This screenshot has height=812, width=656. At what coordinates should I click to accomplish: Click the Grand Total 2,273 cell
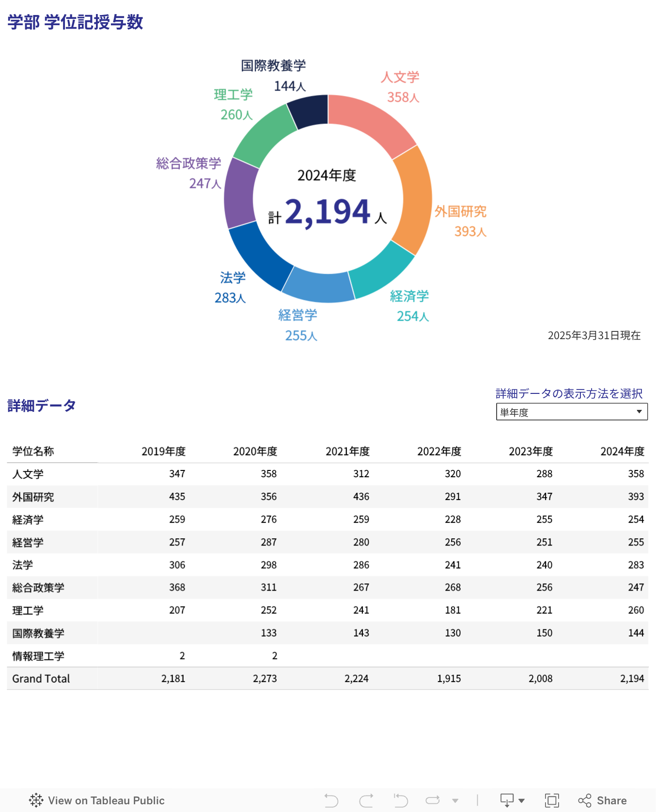click(265, 679)
